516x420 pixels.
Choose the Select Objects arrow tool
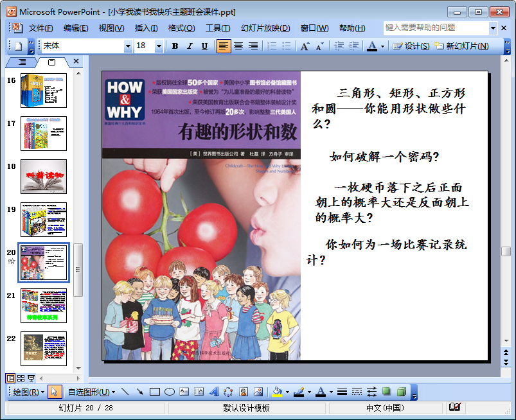[x=54, y=392]
